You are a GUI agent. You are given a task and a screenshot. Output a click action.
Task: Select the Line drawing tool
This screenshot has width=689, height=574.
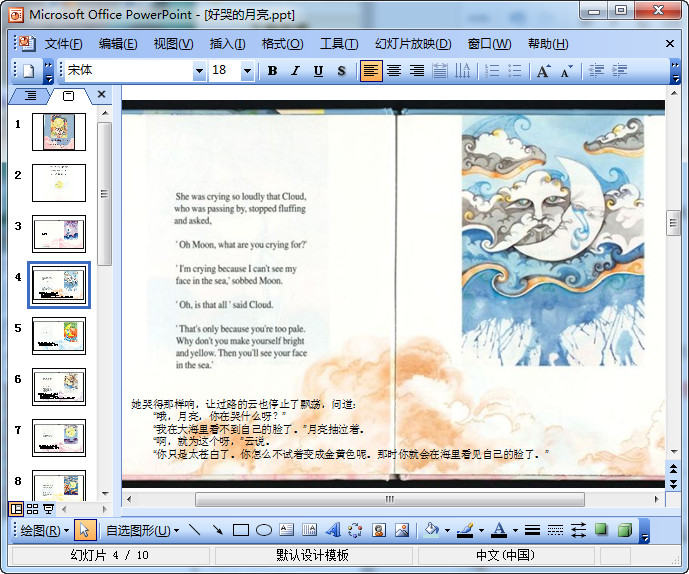point(195,530)
